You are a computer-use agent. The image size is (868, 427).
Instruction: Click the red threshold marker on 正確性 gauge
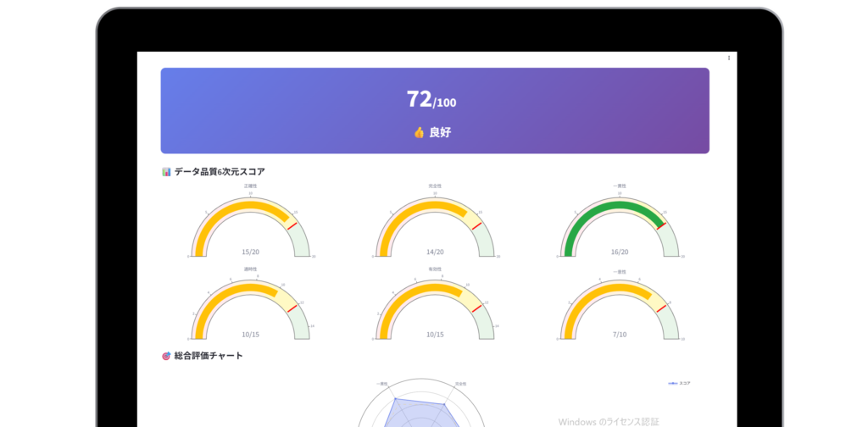point(292,225)
